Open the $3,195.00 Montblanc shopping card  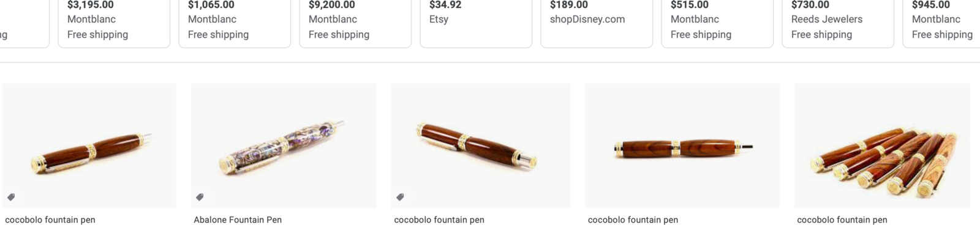[114, 23]
